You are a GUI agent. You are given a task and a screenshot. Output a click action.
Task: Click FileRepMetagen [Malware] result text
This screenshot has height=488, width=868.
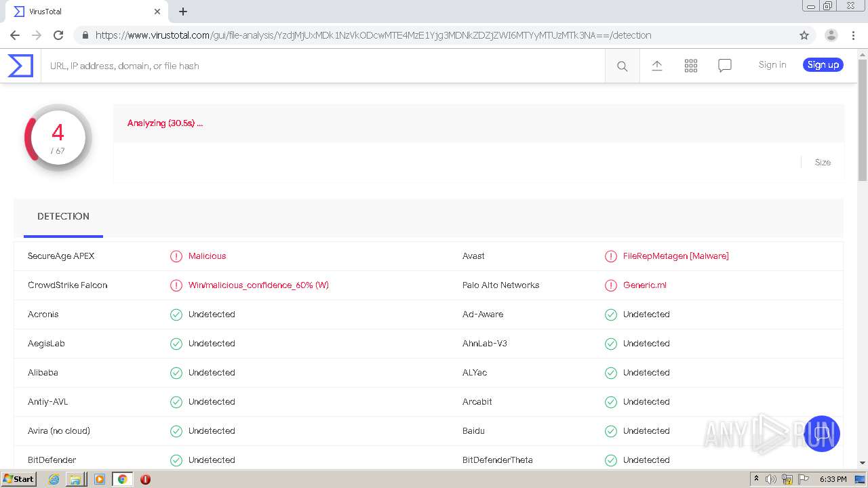pos(676,256)
